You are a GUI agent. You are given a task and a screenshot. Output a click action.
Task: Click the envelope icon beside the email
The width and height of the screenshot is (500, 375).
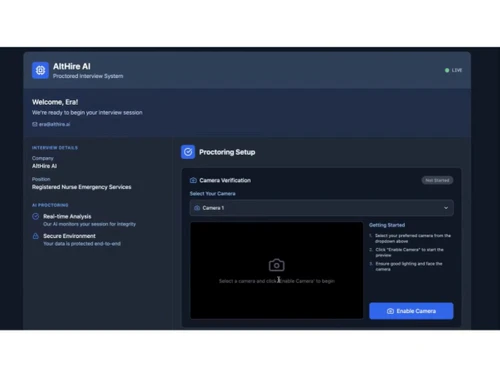click(x=35, y=124)
